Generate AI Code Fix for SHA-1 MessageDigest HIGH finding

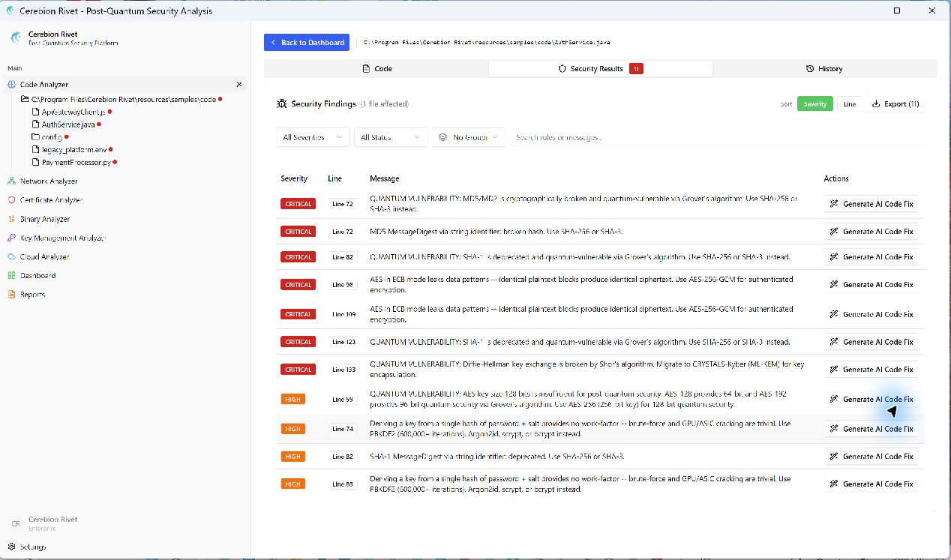coord(871,457)
